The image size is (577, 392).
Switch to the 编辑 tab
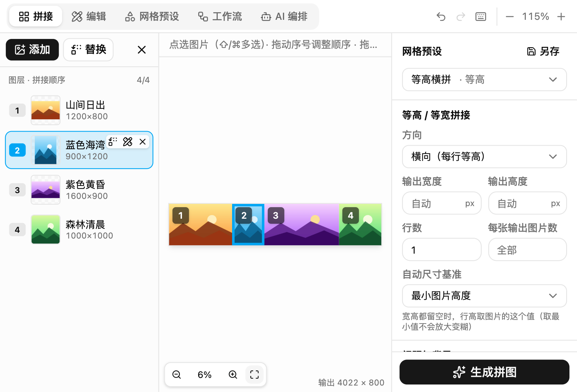tap(89, 17)
